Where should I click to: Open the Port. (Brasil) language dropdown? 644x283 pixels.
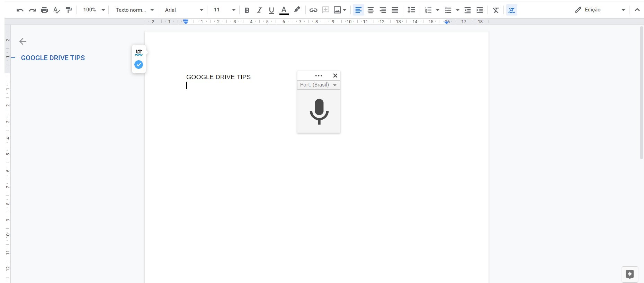[319, 85]
